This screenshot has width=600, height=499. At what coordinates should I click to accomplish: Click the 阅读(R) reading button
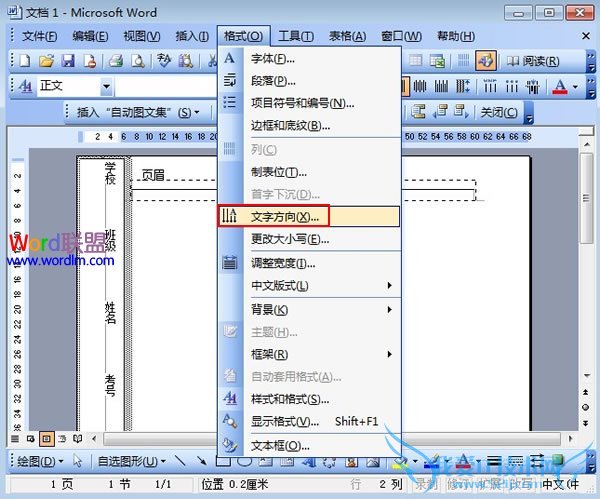533,61
